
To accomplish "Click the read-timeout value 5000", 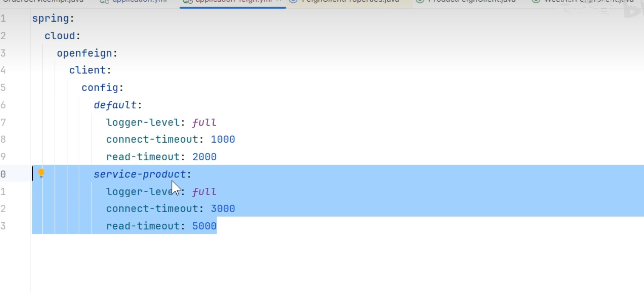I will (x=204, y=226).
